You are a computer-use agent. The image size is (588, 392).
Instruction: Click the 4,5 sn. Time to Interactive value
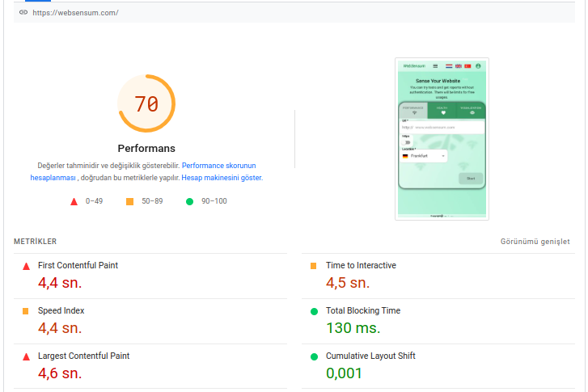[348, 283]
